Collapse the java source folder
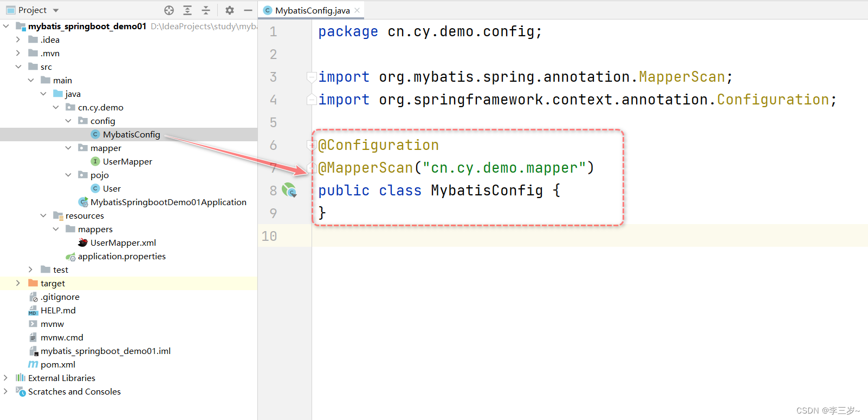The height and width of the screenshot is (420, 868). (x=43, y=94)
